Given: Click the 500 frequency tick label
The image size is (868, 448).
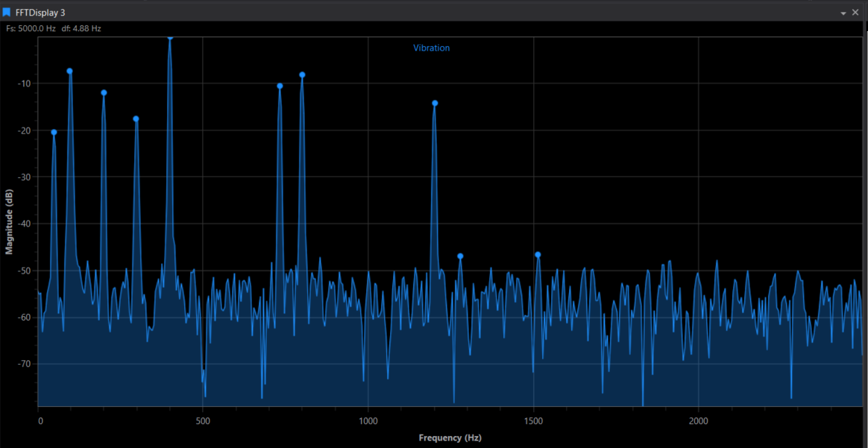Looking at the screenshot, I should pos(203,421).
